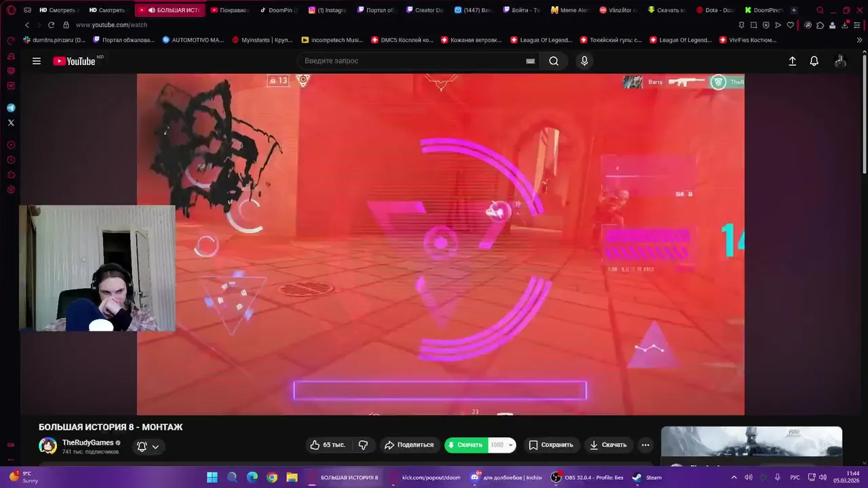The width and height of the screenshot is (868, 488).
Task: Open the three-dot more actions menu
Action: pos(646,445)
